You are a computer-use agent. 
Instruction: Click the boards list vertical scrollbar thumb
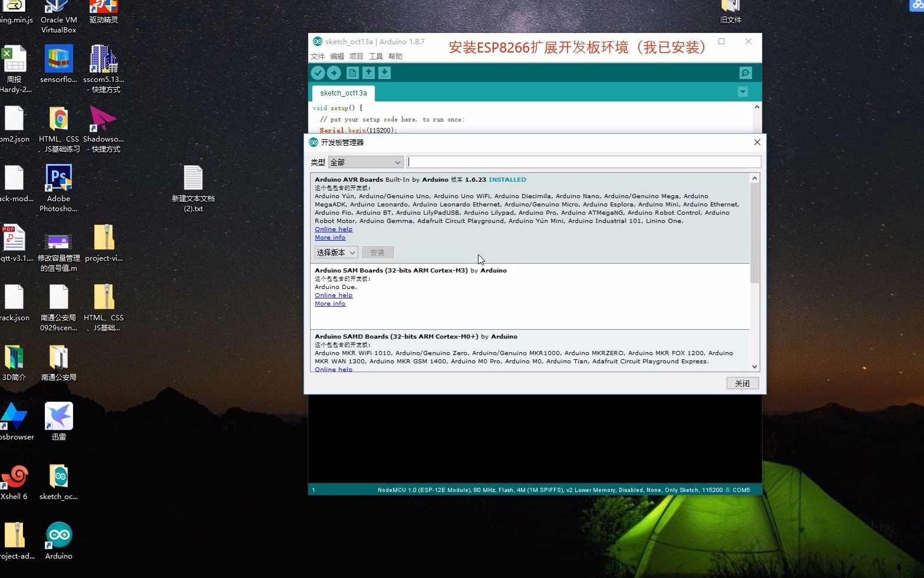point(754,234)
